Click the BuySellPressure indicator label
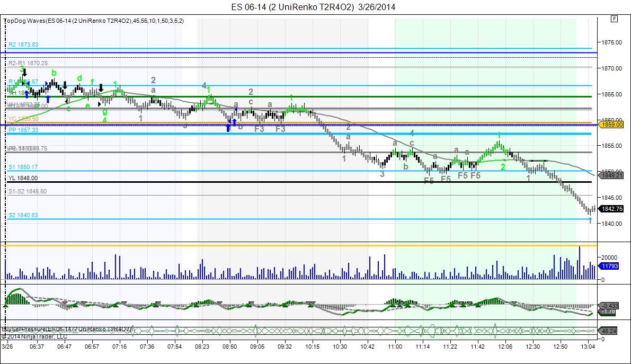The image size is (631, 364). pyautogui.click(x=67, y=330)
